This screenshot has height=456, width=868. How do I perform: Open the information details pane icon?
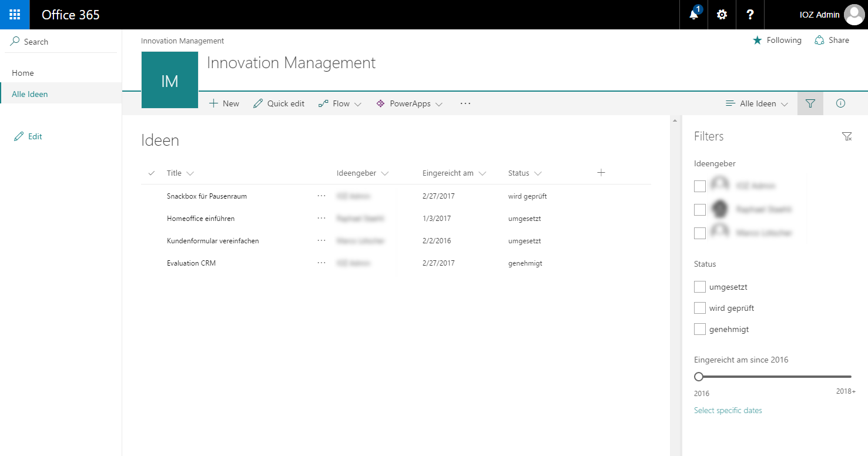pos(840,103)
